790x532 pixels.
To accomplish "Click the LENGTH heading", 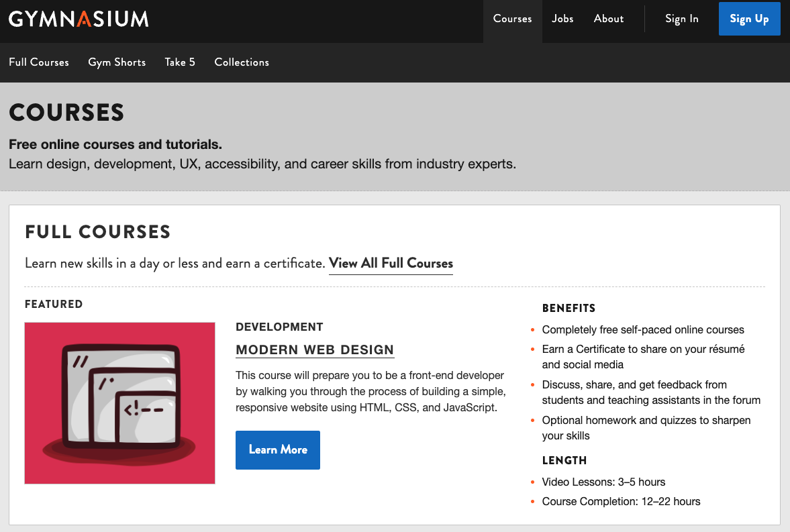I will pyautogui.click(x=564, y=460).
